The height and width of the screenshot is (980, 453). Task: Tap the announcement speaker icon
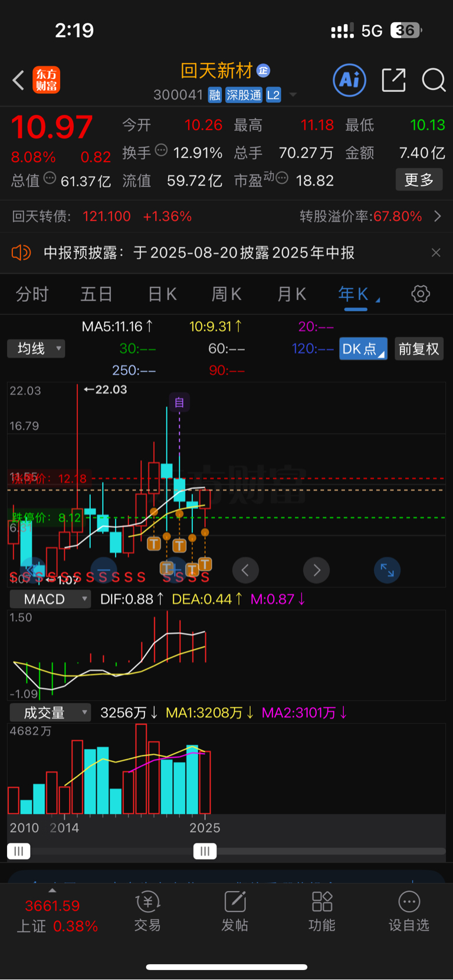pyautogui.click(x=21, y=253)
